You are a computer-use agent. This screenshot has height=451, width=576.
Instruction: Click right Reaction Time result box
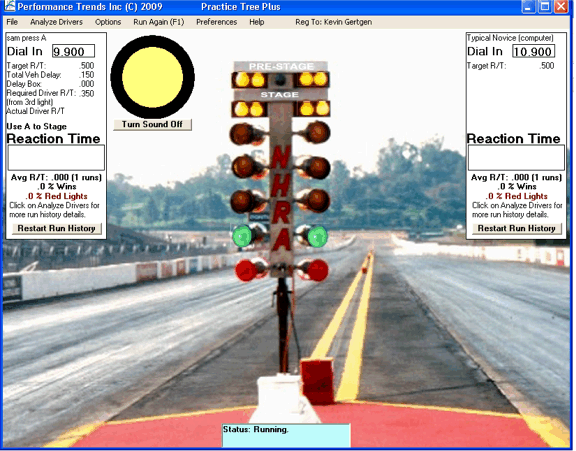coord(516,158)
